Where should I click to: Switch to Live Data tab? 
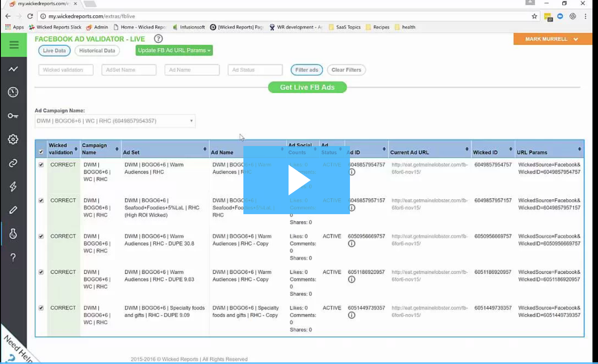pos(54,51)
